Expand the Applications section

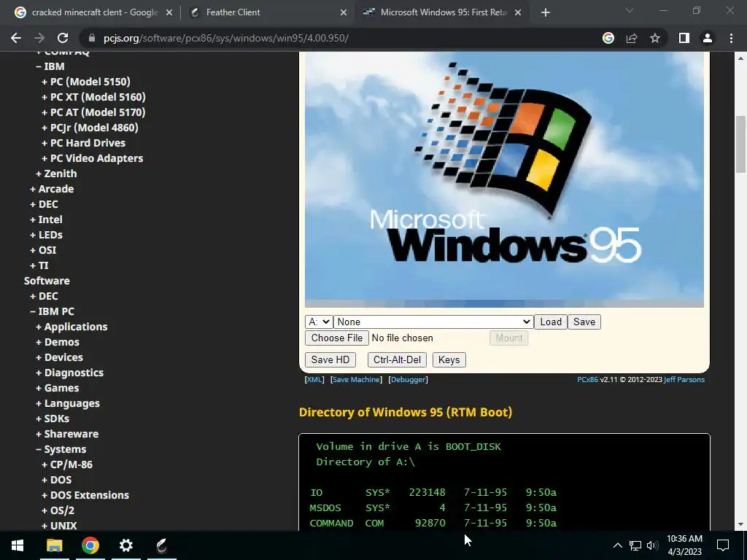click(72, 327)
